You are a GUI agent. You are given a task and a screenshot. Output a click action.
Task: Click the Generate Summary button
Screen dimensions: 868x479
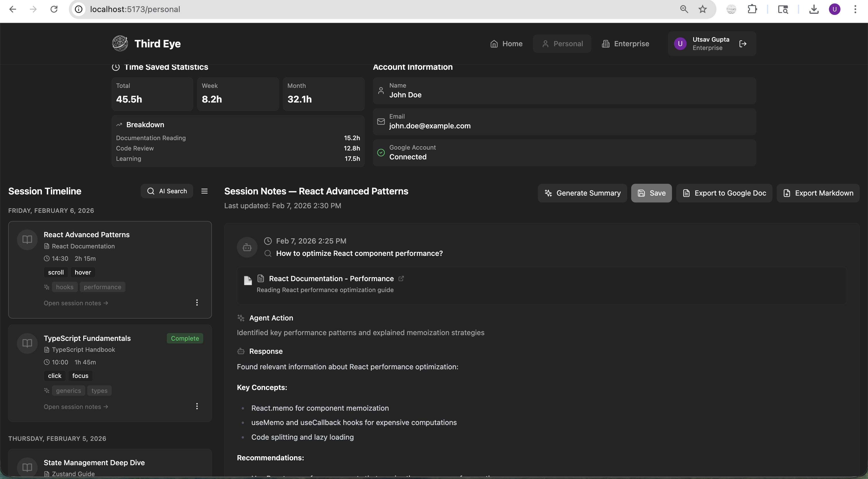click(582, 193)
